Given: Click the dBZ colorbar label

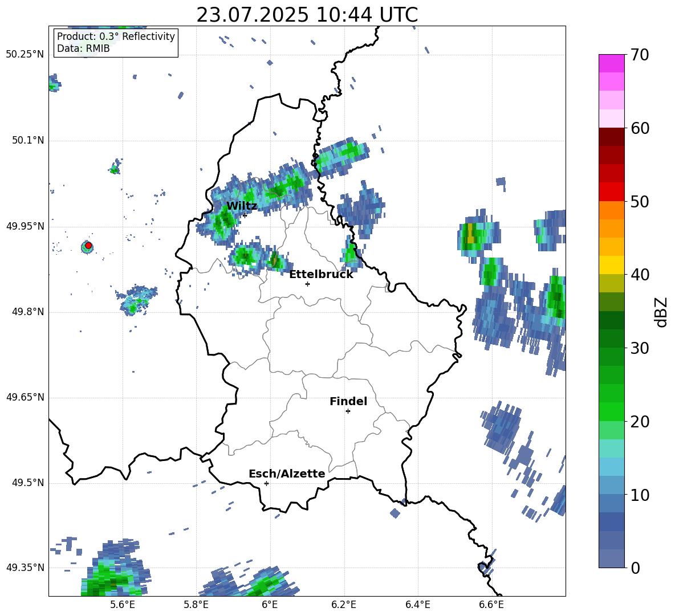Looking at the screenshot, I should (662, 312).
